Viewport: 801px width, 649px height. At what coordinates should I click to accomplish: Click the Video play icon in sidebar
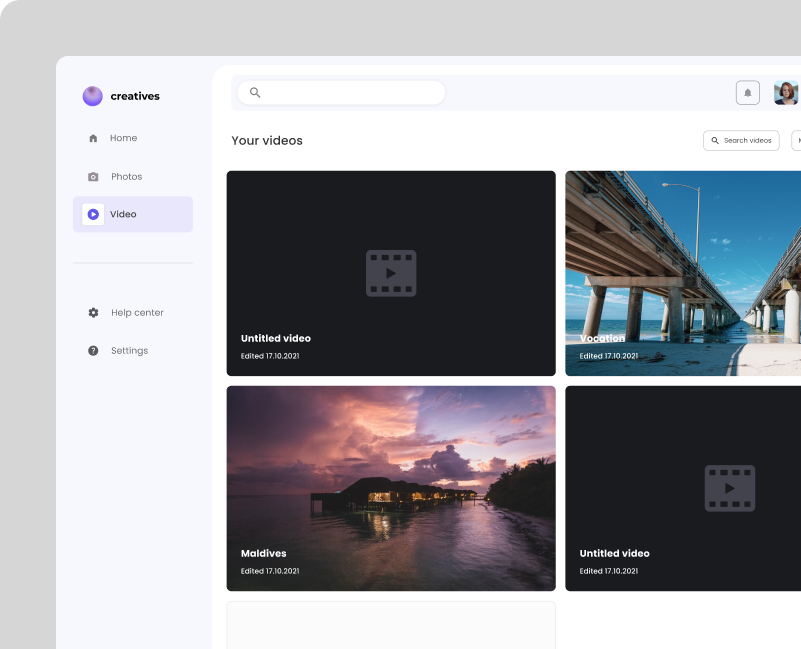tap(93, 214)
